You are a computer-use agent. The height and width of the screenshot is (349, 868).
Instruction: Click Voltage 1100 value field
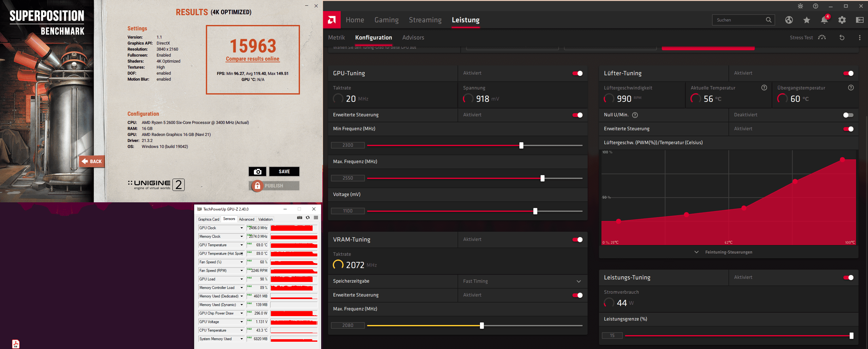pos(348,211)
